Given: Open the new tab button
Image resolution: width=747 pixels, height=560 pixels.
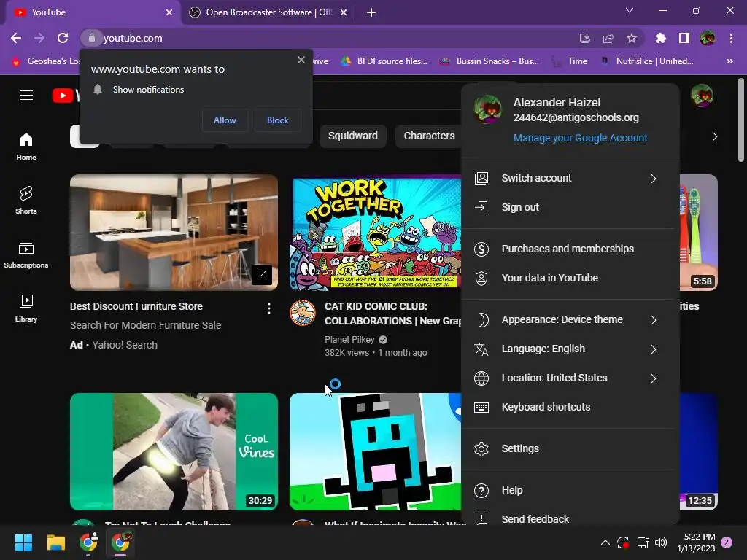Looking at the screenshot, I should click(371, 12).
